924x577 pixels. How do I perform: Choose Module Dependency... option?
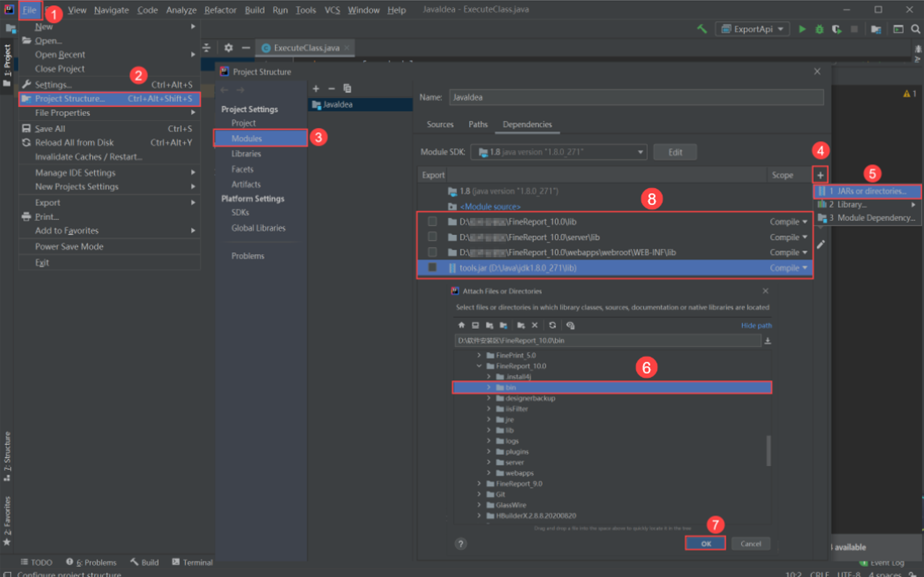coord(867,217)
